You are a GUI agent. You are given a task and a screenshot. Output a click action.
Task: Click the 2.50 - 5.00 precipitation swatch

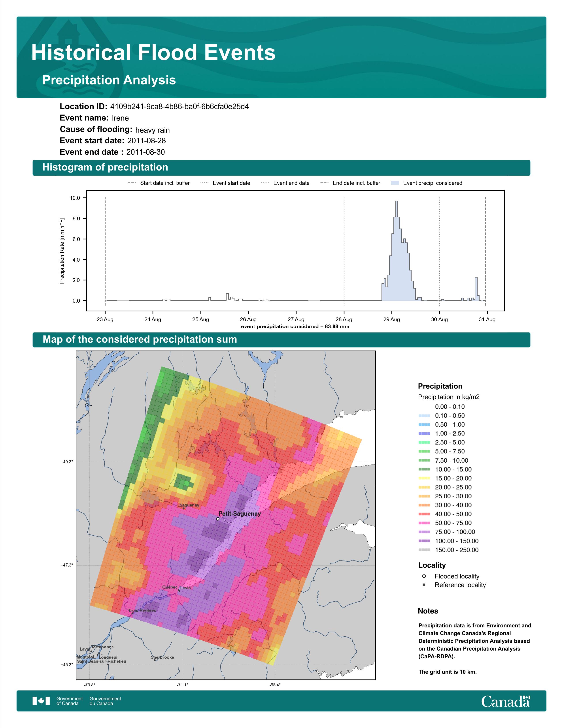coord(424,442)
